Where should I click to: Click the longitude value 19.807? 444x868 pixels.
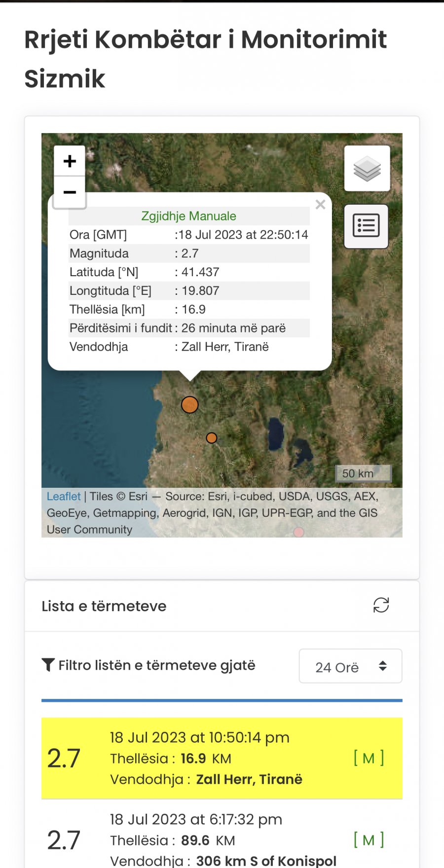pos(200,291)
